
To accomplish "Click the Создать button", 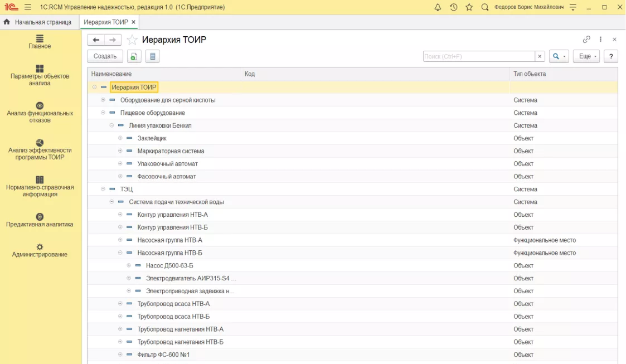I will pos(105,56).
